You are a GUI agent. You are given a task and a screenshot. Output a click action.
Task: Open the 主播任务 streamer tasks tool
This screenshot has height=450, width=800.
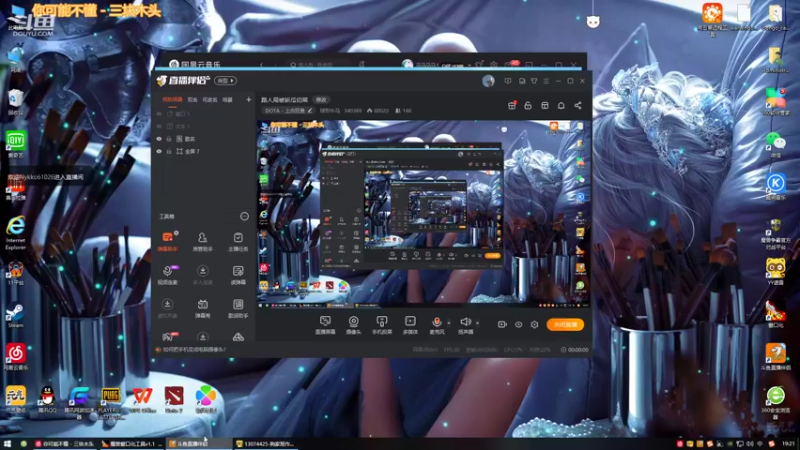[238, 241]
